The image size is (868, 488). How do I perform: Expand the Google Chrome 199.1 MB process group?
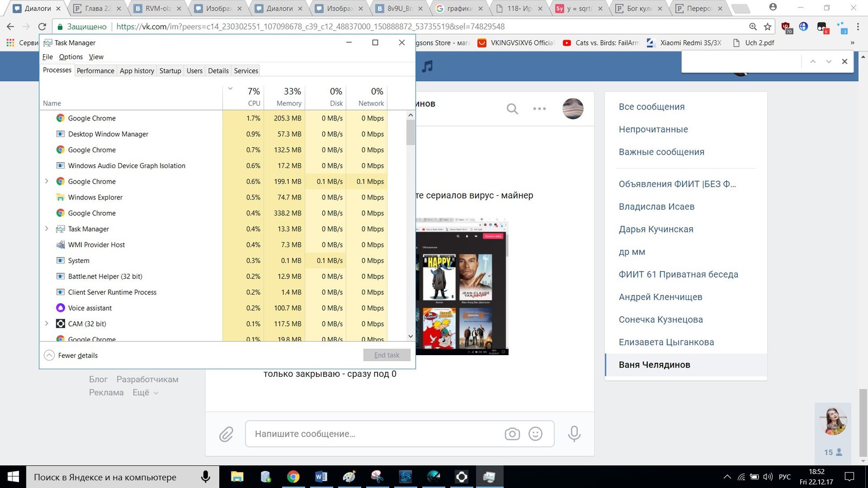pyautogui.click(x=46, y=181)
